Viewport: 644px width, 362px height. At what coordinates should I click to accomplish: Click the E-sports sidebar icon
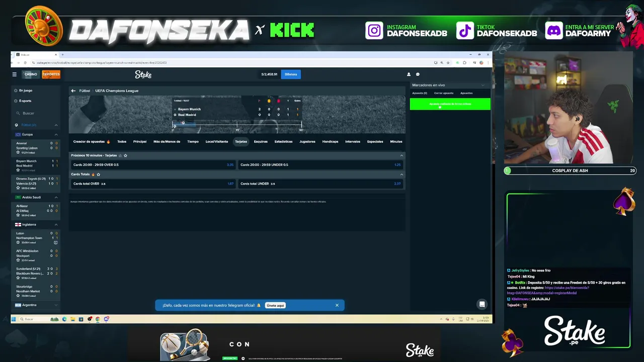[x=16, y=101]
